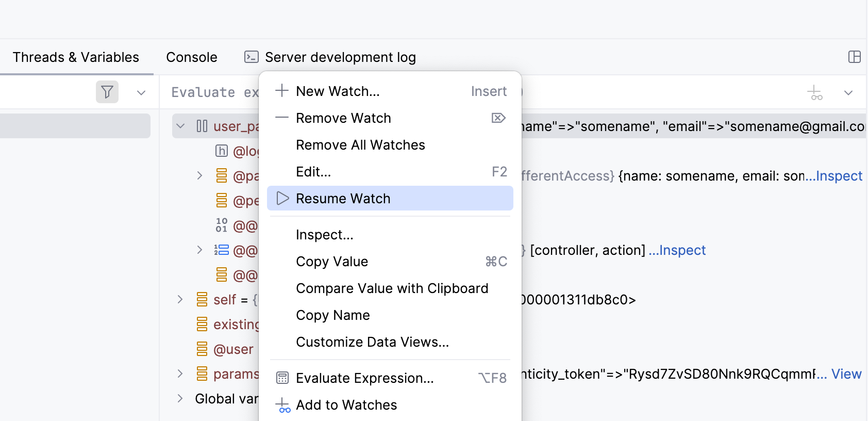Open the dropdown next to the filter icon
868x421 pixels.
(x=141, y=93)
